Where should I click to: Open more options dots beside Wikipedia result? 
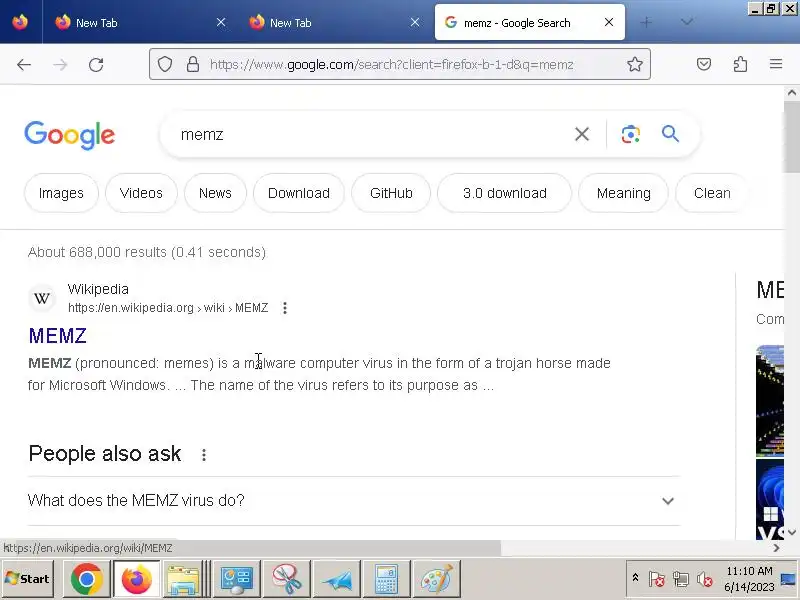pyautogui.click(x=285, y=308)
